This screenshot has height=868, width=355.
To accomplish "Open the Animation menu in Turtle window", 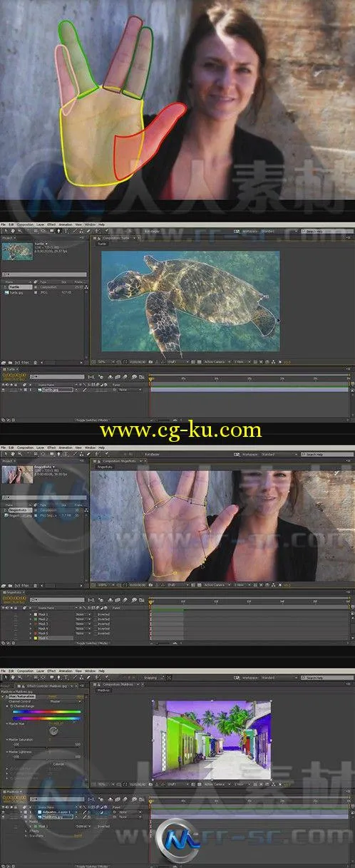I will pyautogui.click(x=65, y=224).
